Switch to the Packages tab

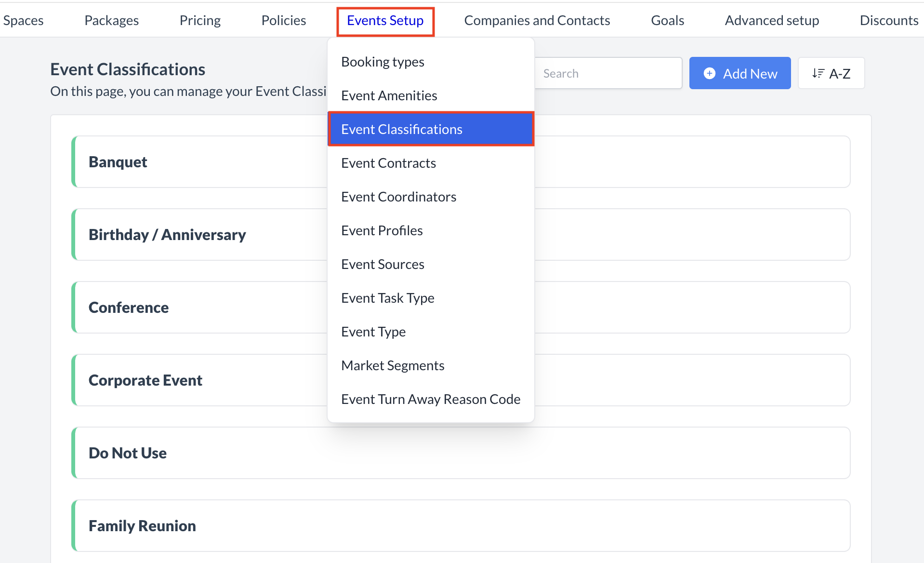pyautogui.click(x=111, y=21)
